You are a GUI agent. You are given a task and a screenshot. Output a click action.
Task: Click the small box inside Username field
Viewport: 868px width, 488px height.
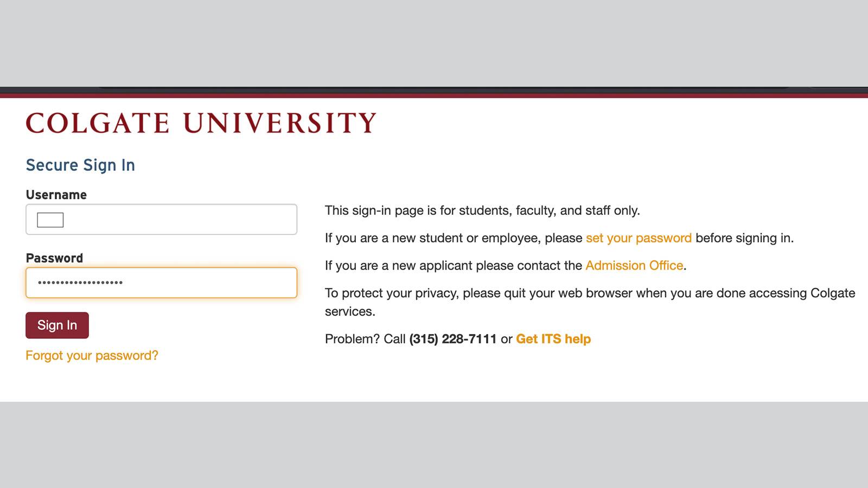click(50, 220)
